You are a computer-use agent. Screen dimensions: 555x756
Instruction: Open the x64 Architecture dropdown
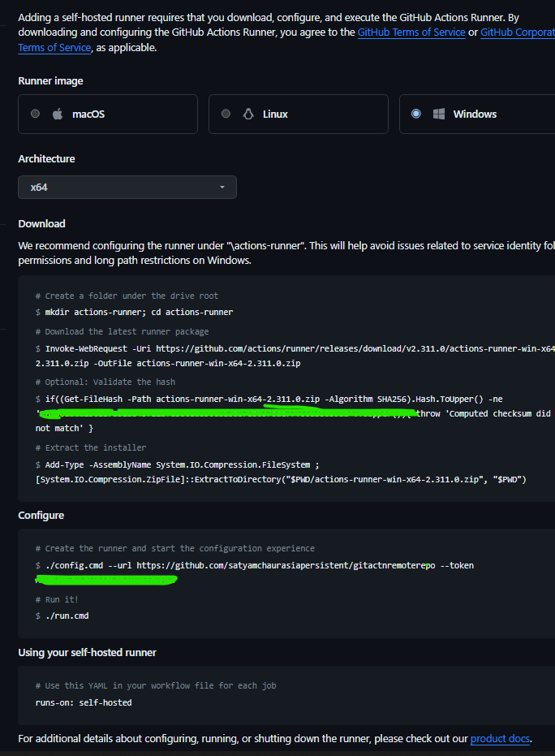[x=127, y=187]
